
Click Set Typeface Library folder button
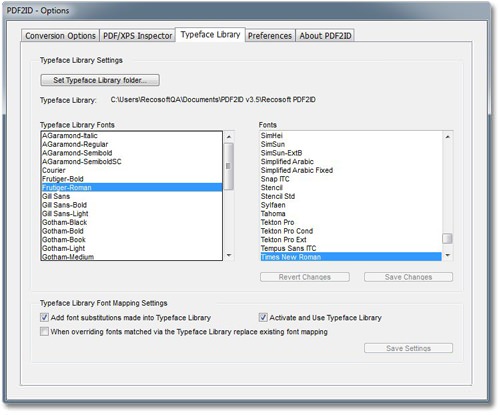pos(100,80)
